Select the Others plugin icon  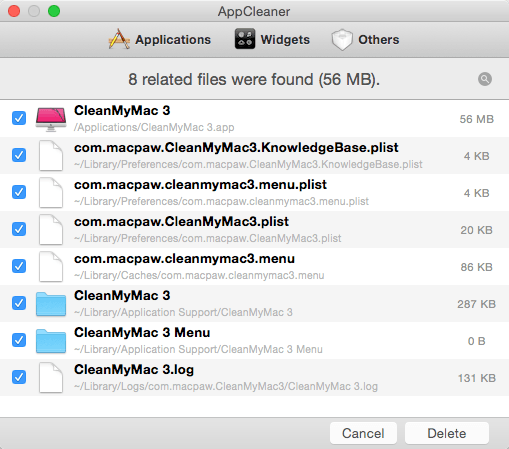[342, 40]
